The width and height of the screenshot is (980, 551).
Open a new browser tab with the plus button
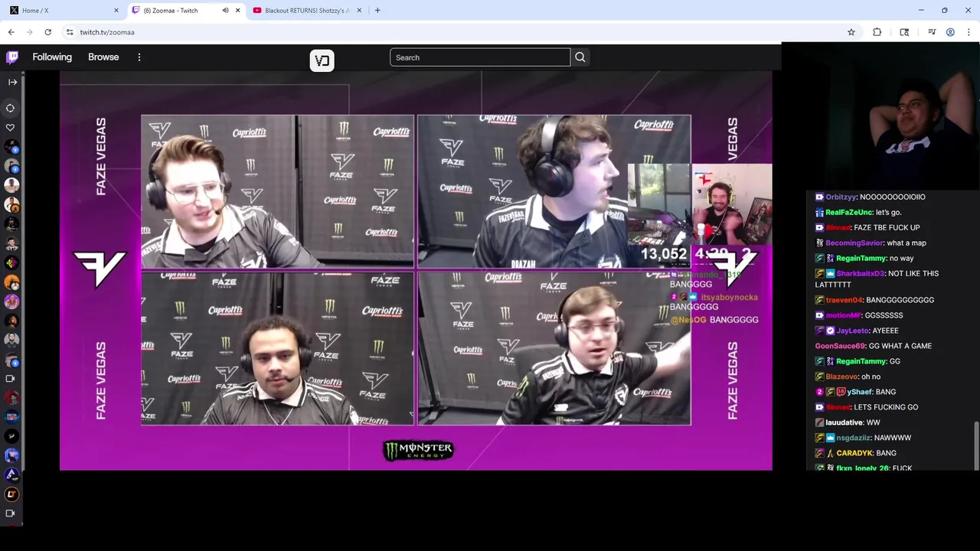pos(377,11)
